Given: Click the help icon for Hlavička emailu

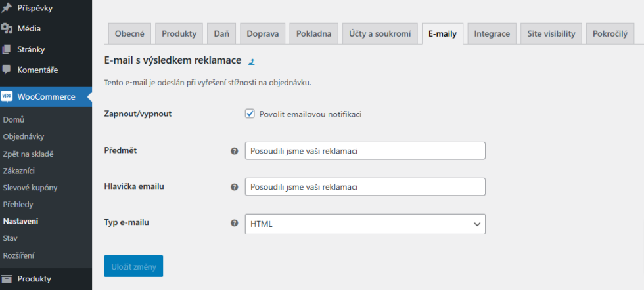Looking at the screenshot, I should click(x=235, y=187).
